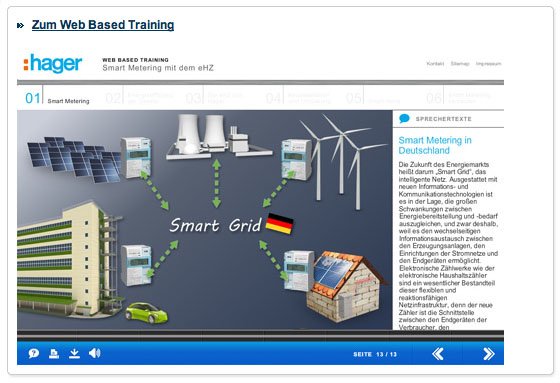Viewport: 560px width, 383px height.
Task: Go to previous page with double-left arrows
Action: point(438,354)
